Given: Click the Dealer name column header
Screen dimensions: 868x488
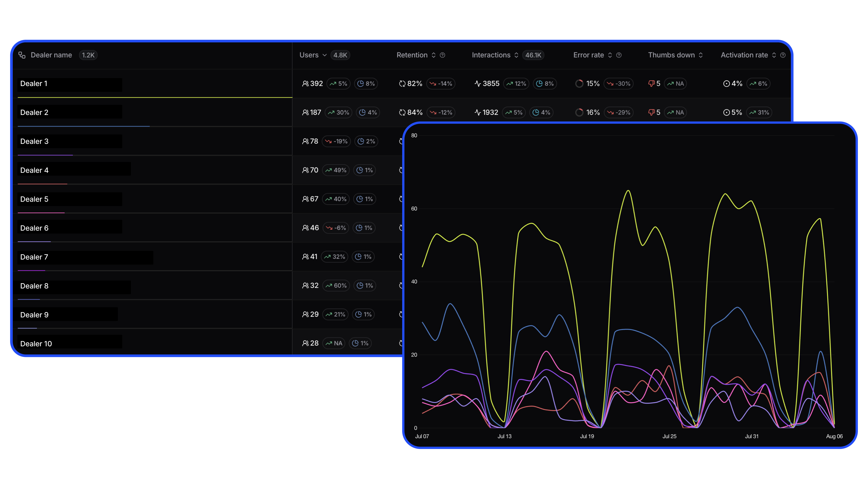Looking at the screenshot, I should pyautogui.click(x=51, y=55).
